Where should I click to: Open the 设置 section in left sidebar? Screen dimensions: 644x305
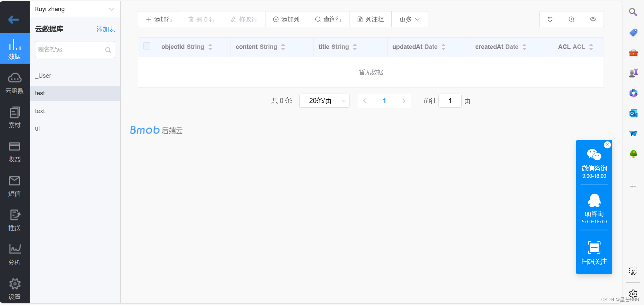point(14,289)
